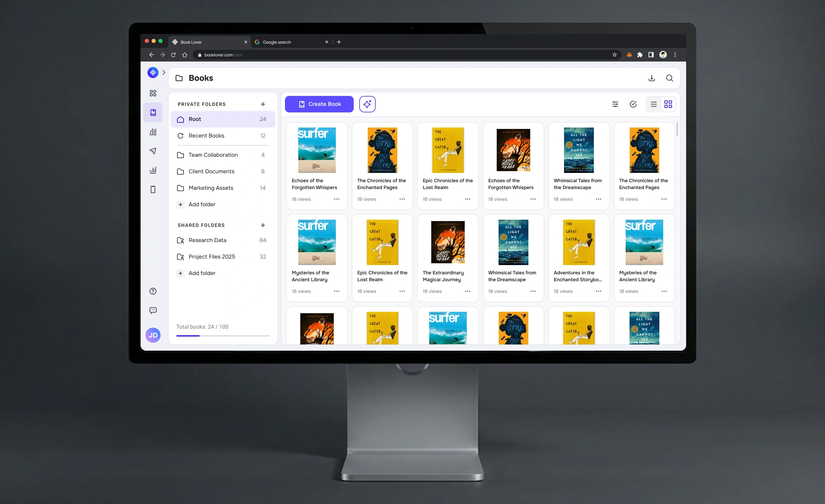This screenshot has height=504, width=825.
Task: Click the check-circle select icon in toolbar
Action: (633, 104)
